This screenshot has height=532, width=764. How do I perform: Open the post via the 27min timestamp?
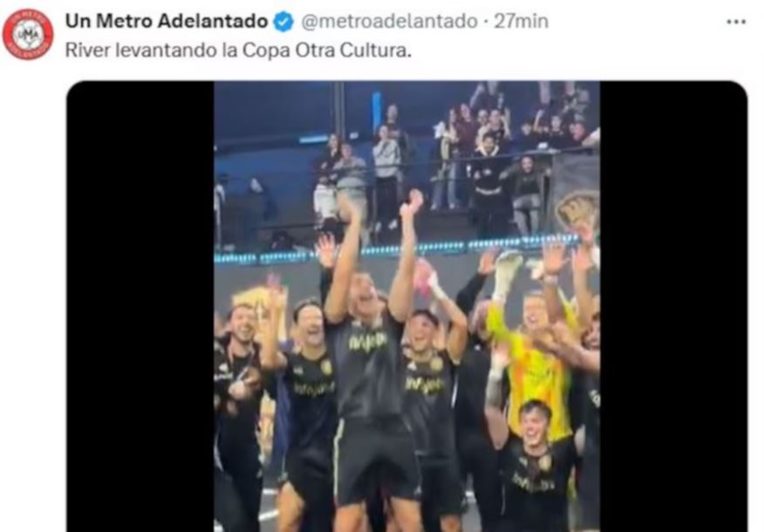coord(522,22)
